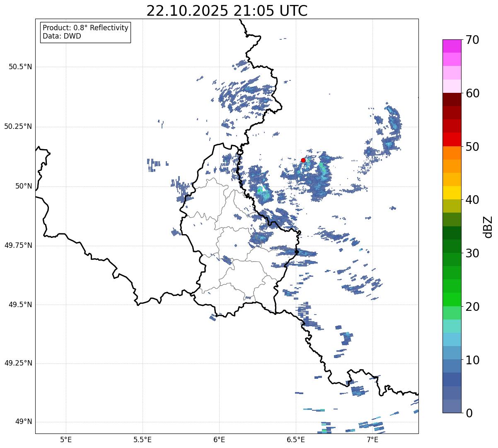Click the title "22.10.2025 21:05 UTC"
498x448 pixels.
coord(227,10)
